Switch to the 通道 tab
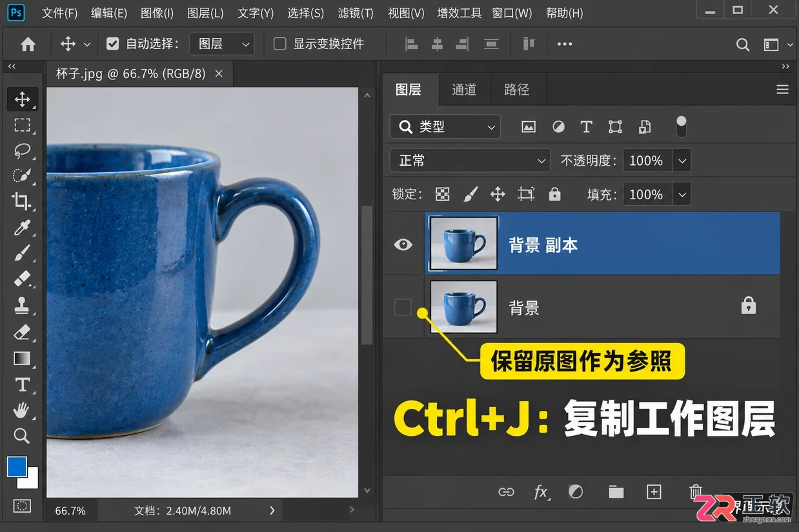 coord(464,90)
